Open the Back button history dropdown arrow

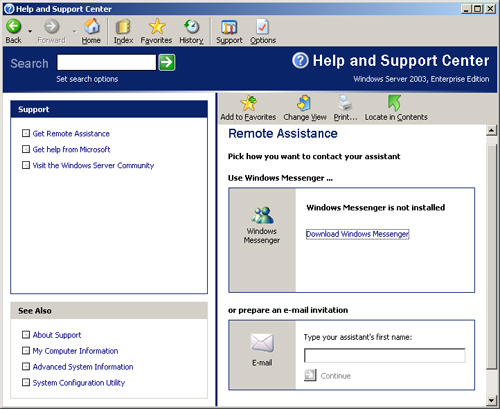pos(30,31)
